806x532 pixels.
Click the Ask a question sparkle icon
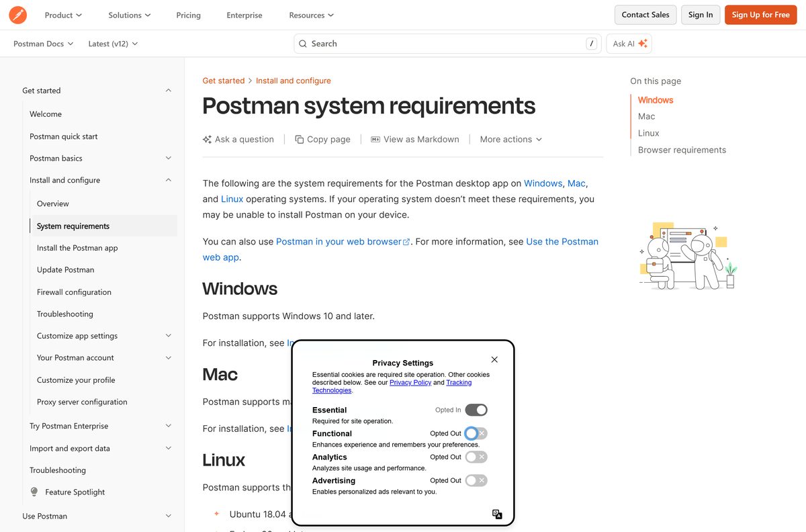207,140
